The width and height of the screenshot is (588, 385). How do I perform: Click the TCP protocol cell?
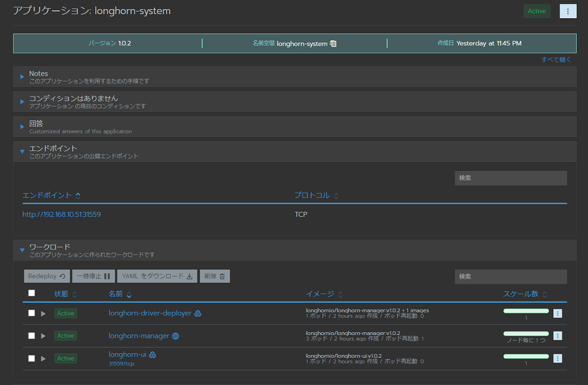[301, 214]
